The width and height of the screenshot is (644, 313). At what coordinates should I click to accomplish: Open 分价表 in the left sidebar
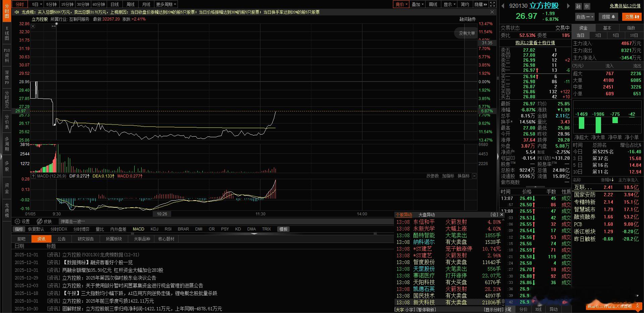[7, 122]
